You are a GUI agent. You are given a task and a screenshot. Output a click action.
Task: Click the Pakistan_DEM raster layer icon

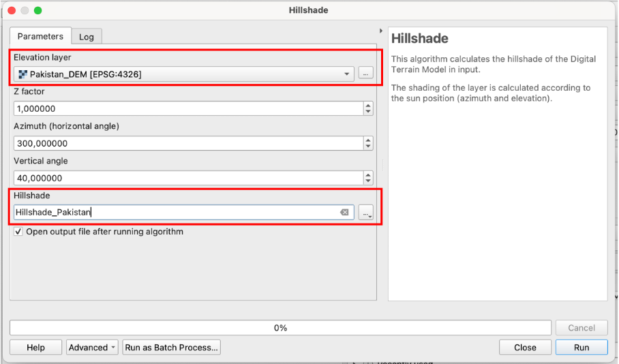(x=22, y=74)
